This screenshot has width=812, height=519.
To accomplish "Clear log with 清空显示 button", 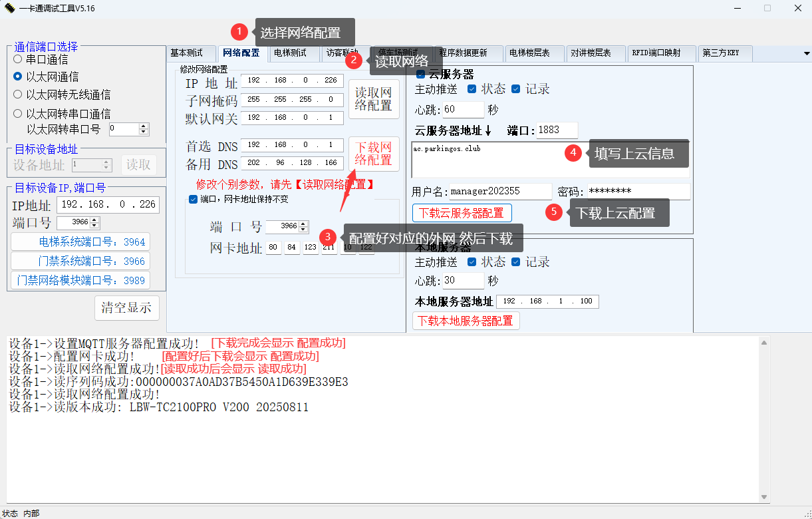I will (x=126, y=307).
